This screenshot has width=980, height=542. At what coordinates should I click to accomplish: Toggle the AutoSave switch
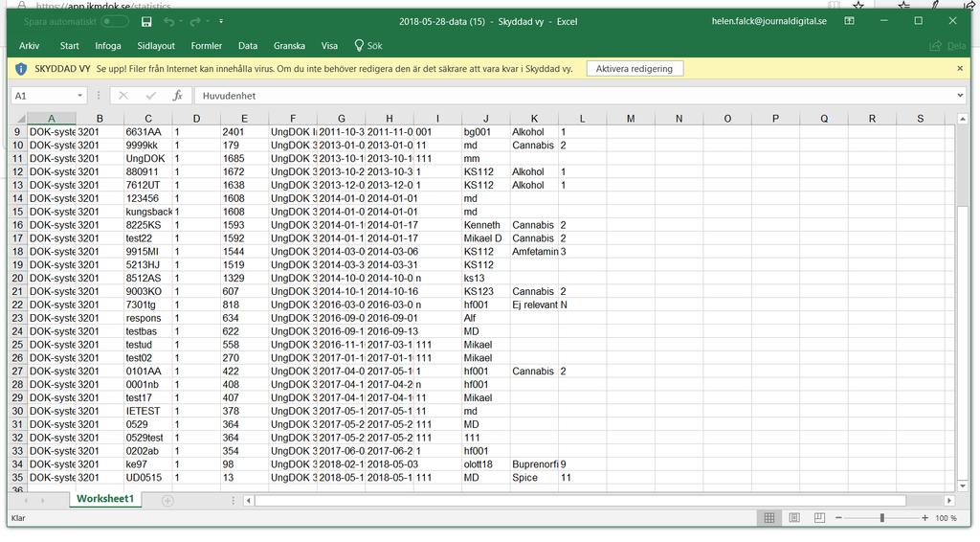coord(115,22)
